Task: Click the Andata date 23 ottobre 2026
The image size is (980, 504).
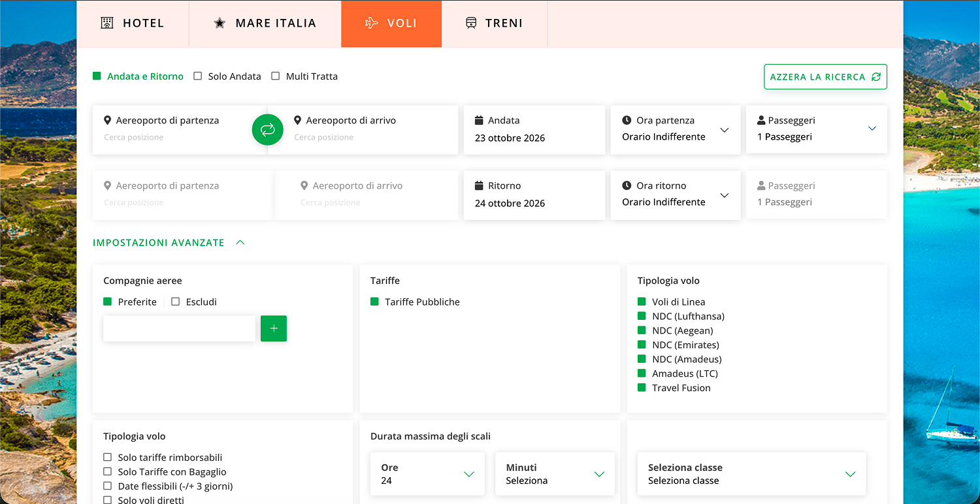Action: click(510, 138)
